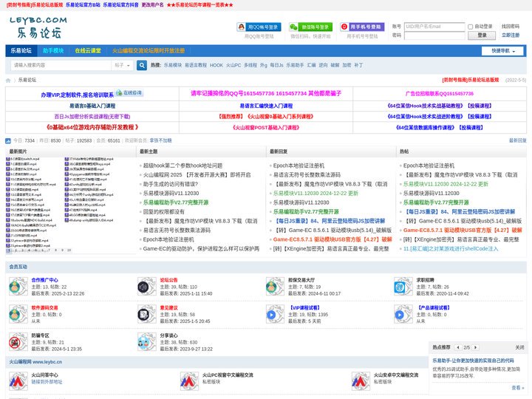Click the search content input box
The width and height of the screenshot is (532, 399).
point(61,65)
